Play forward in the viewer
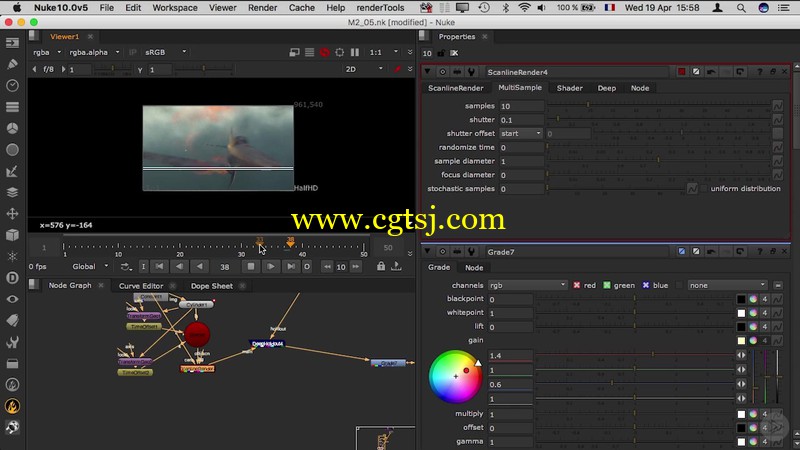The image size is (800, 450). click(271, 266)
